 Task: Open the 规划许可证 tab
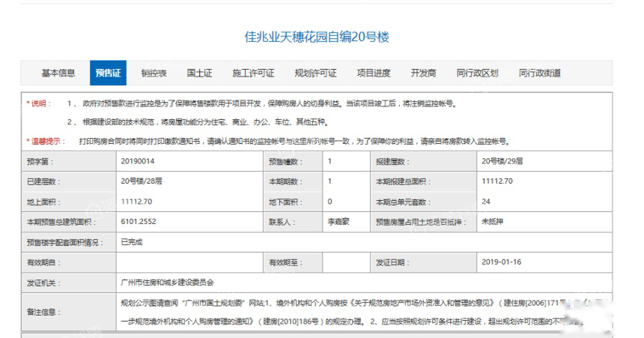(315, 73)
